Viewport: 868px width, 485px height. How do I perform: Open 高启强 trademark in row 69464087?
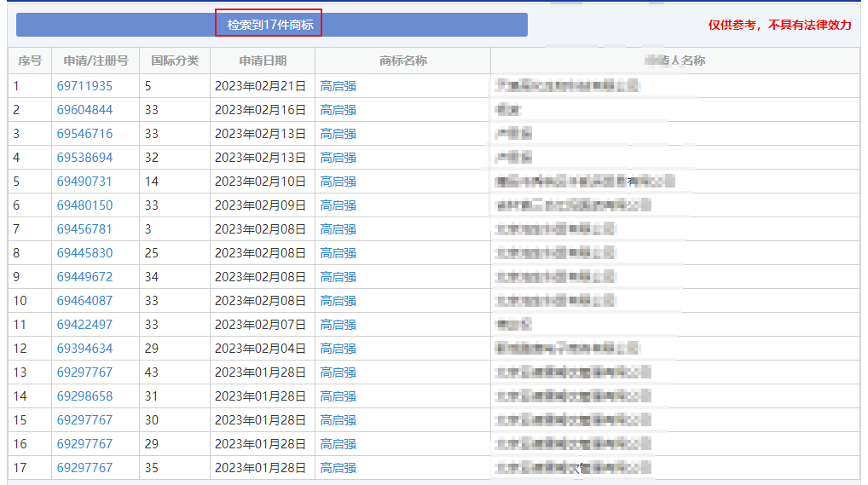(x=339, y=301)
